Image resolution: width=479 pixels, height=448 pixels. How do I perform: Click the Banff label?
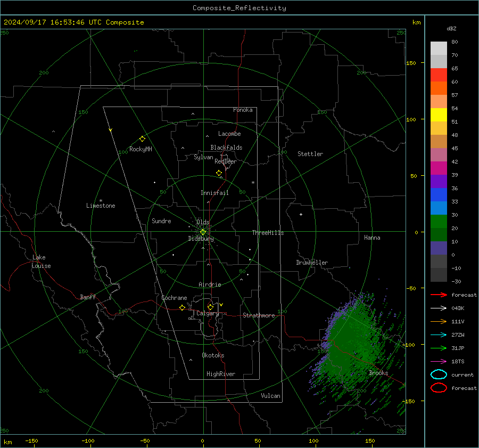tap(88, 297)
